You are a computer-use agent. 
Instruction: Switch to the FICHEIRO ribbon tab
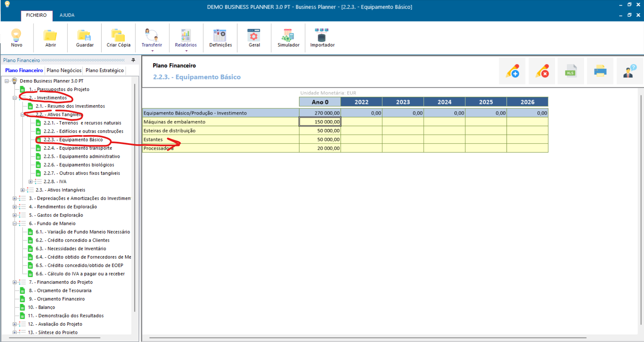tap(36, 15)
